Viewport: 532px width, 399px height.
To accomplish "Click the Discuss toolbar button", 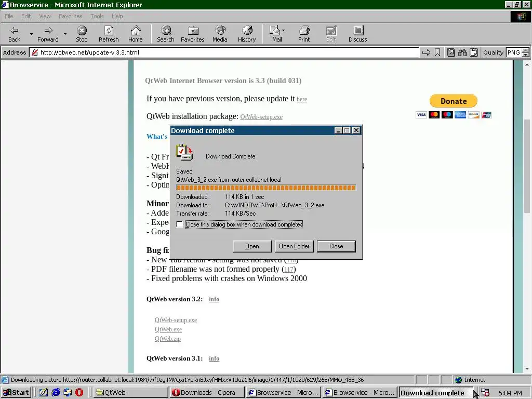I will (x=357, y=34).
